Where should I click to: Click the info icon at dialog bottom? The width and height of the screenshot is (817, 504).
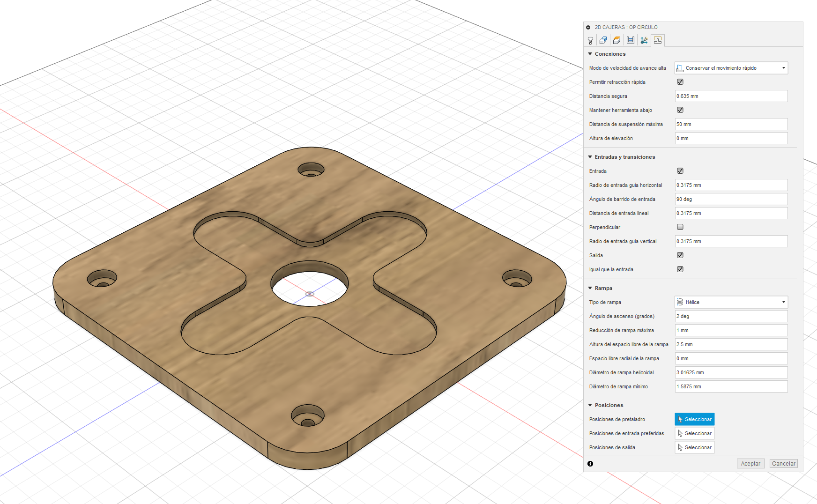click(x=590, y=464)
